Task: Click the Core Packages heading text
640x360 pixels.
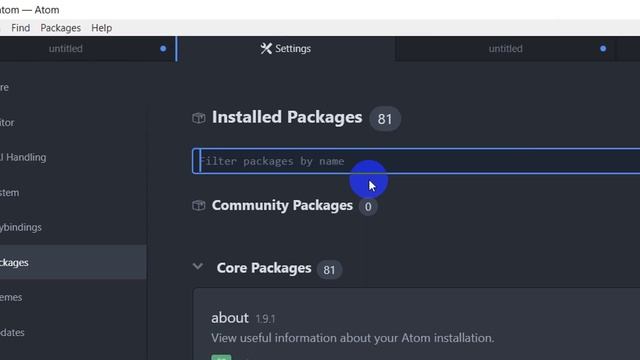Action: [264, 268]
